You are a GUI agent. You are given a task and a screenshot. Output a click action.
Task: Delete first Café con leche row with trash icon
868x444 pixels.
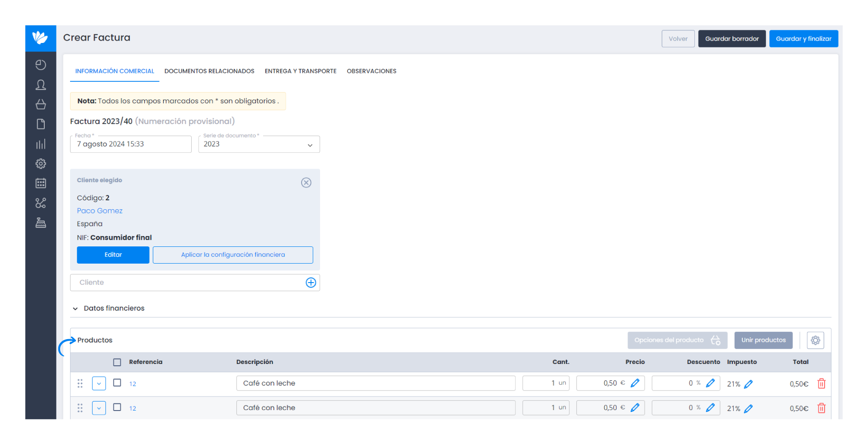coord(821,383)
